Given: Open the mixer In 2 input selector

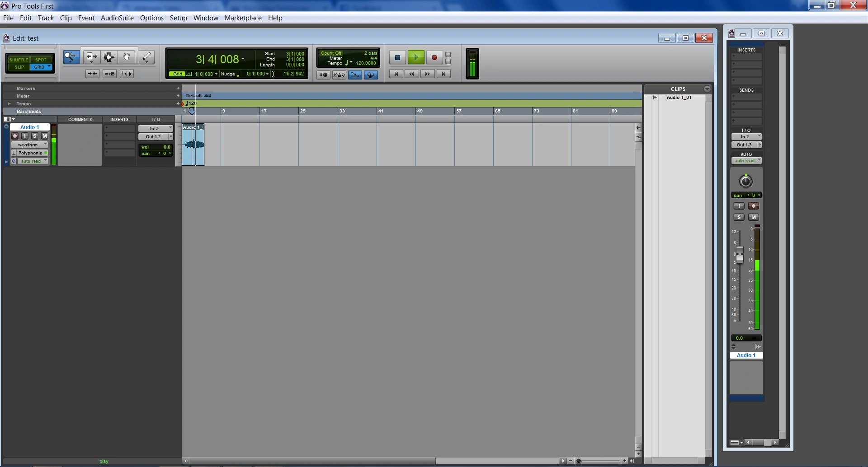Looking at the screenshot, I should 746,136.
